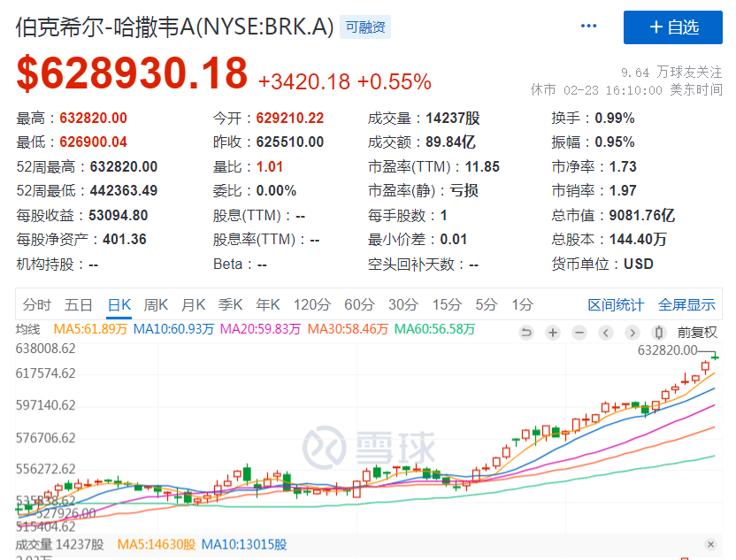Switch to 120分 chart tab
Image resolution: width=736 pixels, height=560 pixels.
click(x=312, y=304)
